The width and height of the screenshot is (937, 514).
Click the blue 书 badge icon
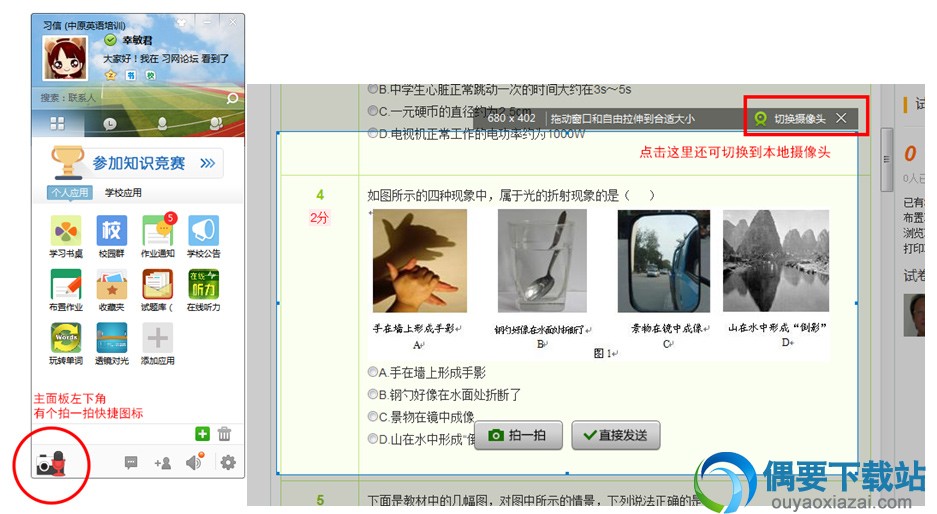(x=131, y=75)
